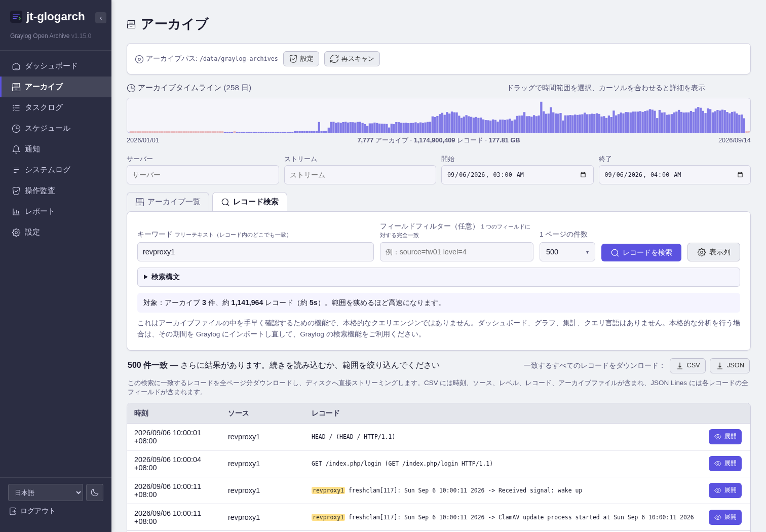The height and width of the screenshot is (532, 766).
Task: Click the フィールドフィルター input field
Action: pyautogui.click(x=456, y=252)
